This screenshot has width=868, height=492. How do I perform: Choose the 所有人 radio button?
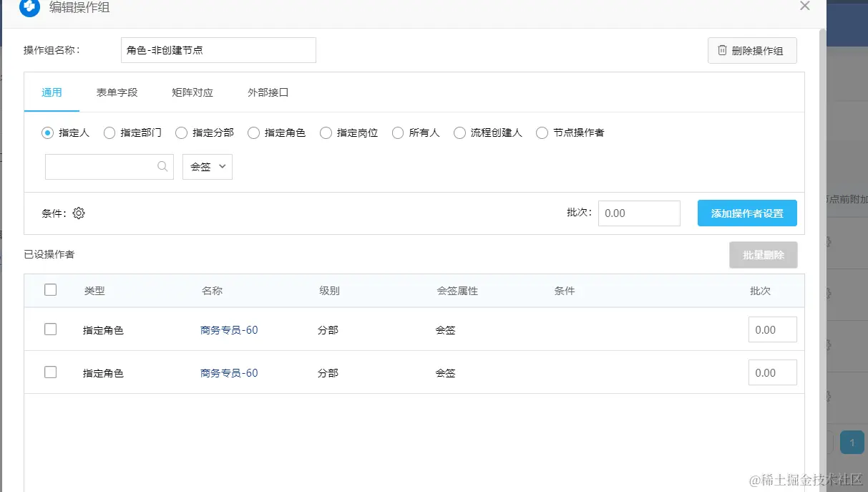pyautogui.click(x=398, y=132)
